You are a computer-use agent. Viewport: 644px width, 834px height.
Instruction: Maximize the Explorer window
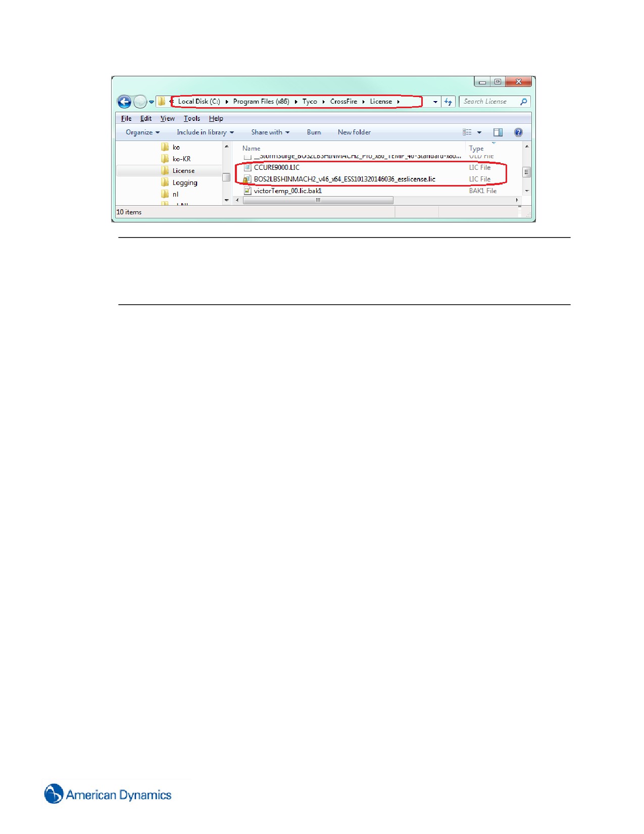pos(498,81)
